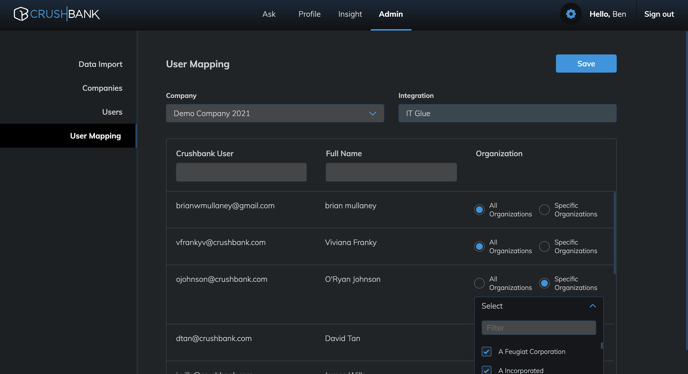
Task: Click the organization Filter search box
Action: tap(539, 328)
